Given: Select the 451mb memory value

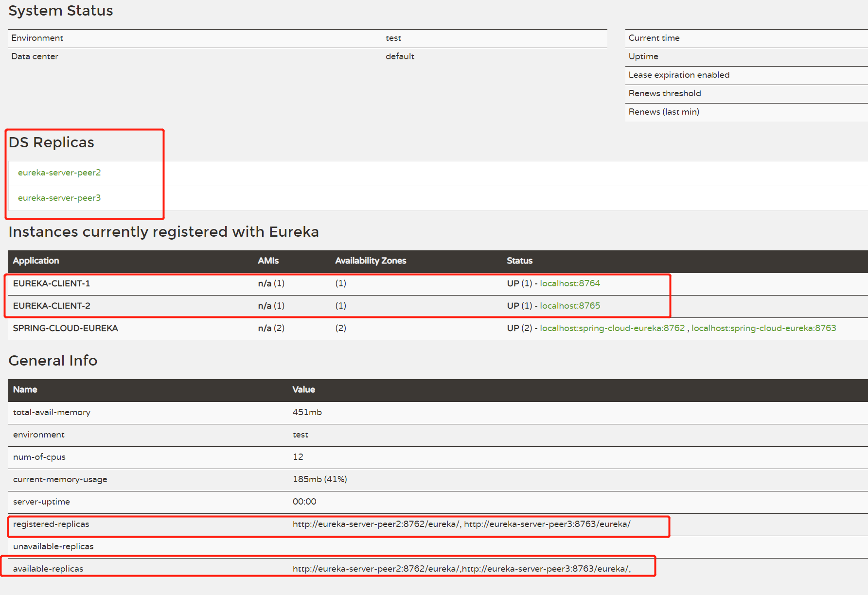Looking at the screenshot, I should [x=307, y=412].
